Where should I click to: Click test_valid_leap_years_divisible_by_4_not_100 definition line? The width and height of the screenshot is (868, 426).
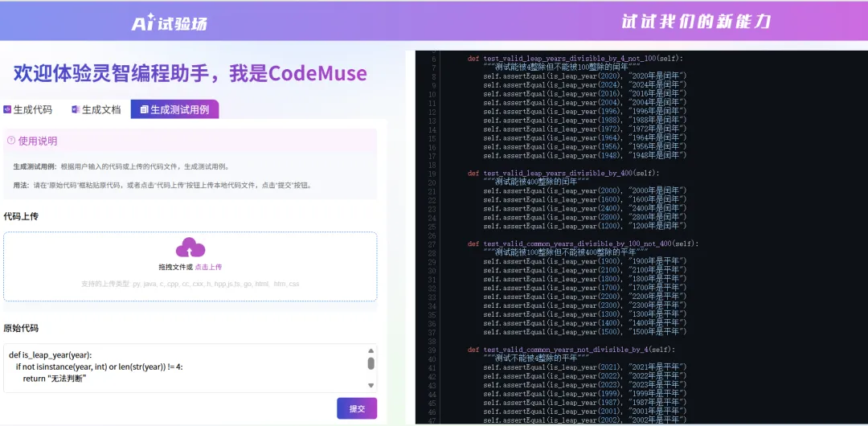pyautogui.click(x=575, y=58)
